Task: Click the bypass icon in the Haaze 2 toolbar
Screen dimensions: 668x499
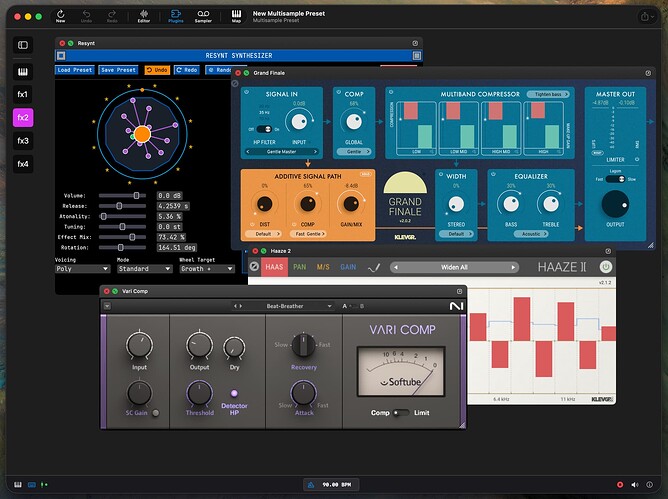Action: click(x=254, y=267)
